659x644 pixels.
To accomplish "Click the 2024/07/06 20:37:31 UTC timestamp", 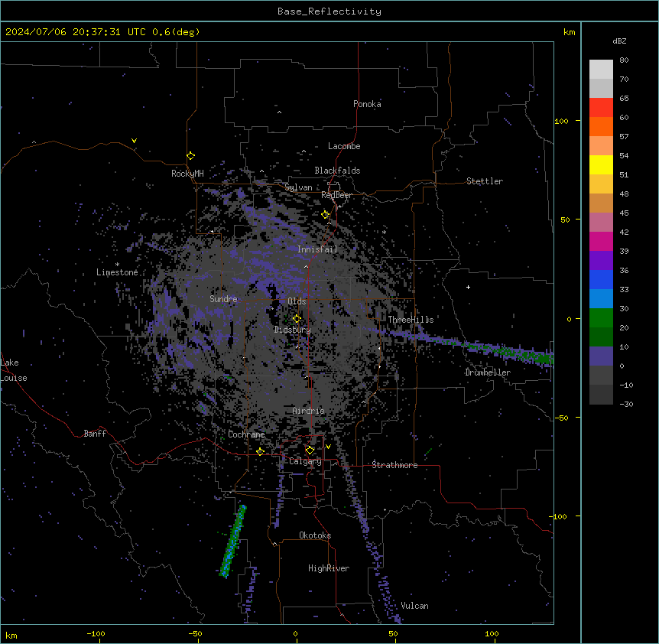I will coord(76,32).
